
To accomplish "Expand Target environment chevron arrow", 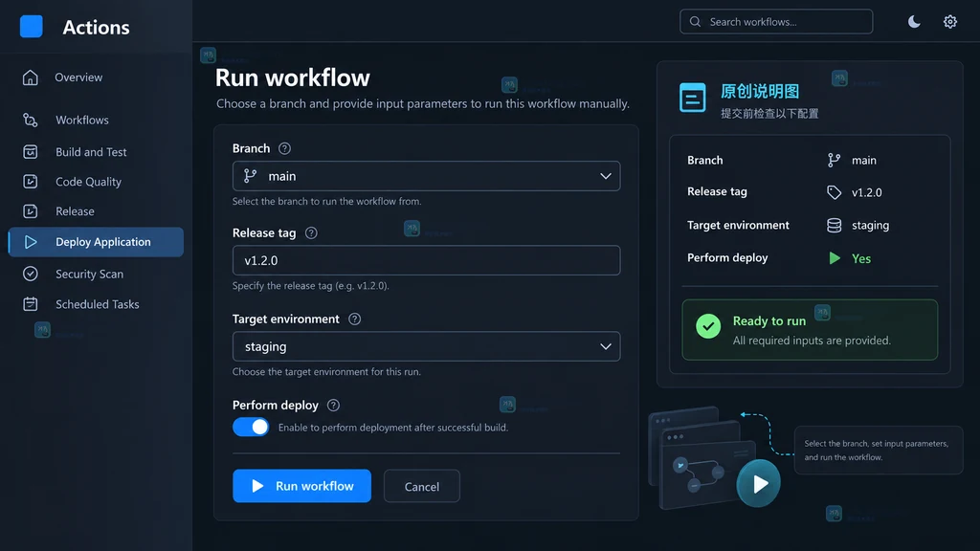I will click(605, 346).
